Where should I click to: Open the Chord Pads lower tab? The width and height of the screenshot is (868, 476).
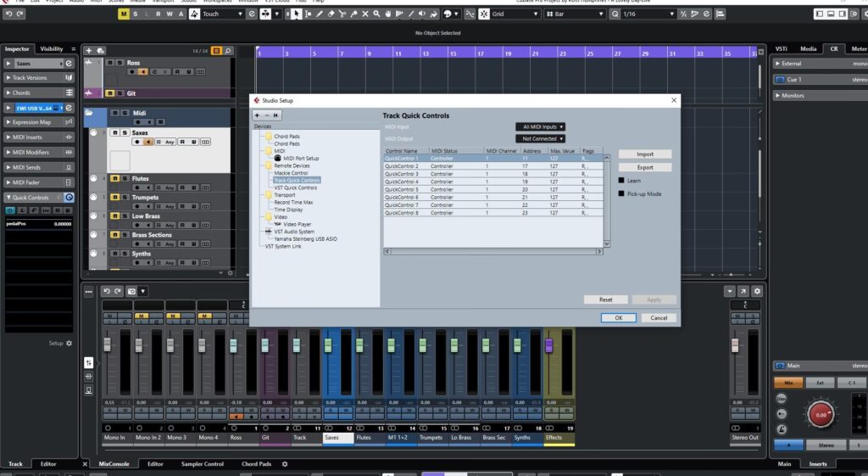coord(256,464)
